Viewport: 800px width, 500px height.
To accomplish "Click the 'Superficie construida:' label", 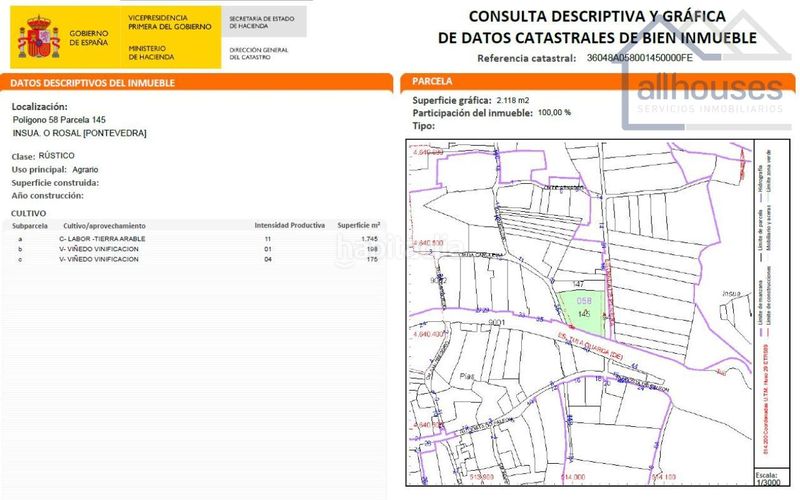I will coord(55,183).
